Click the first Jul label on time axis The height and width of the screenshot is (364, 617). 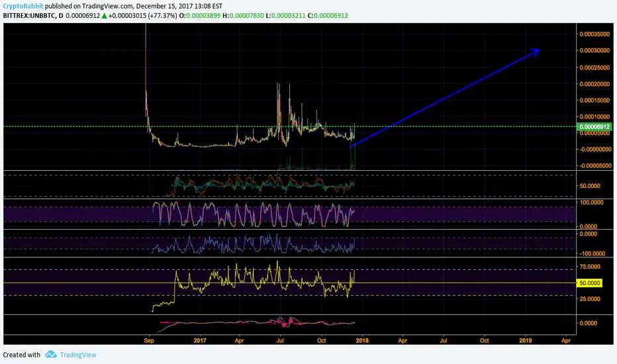pos(280,340)
